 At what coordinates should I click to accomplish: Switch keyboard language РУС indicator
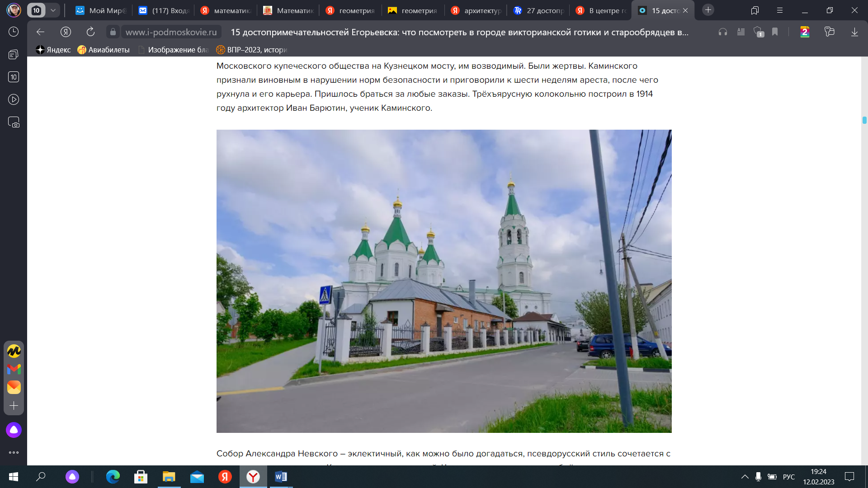pos(789,477)
